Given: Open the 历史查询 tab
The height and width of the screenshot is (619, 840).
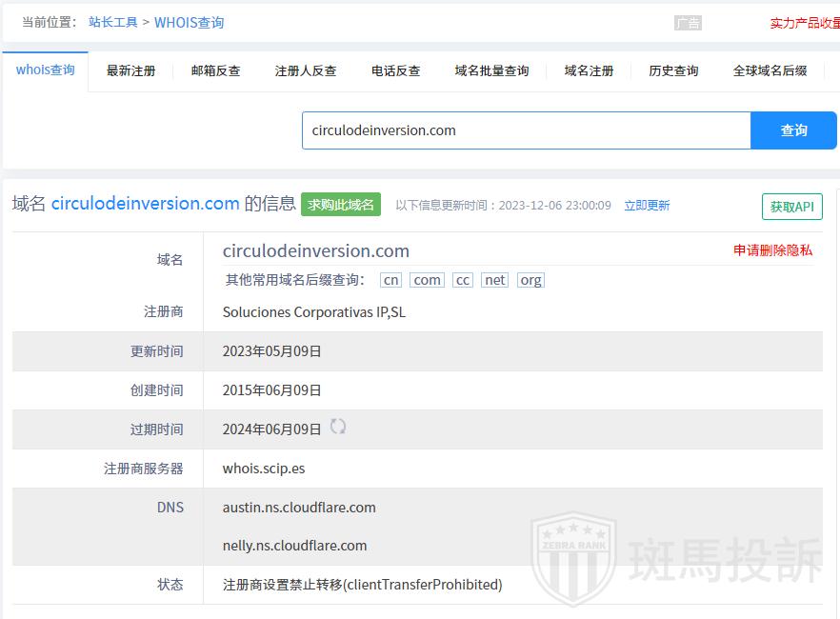Looking at the screenshot, I should [673, 70].
